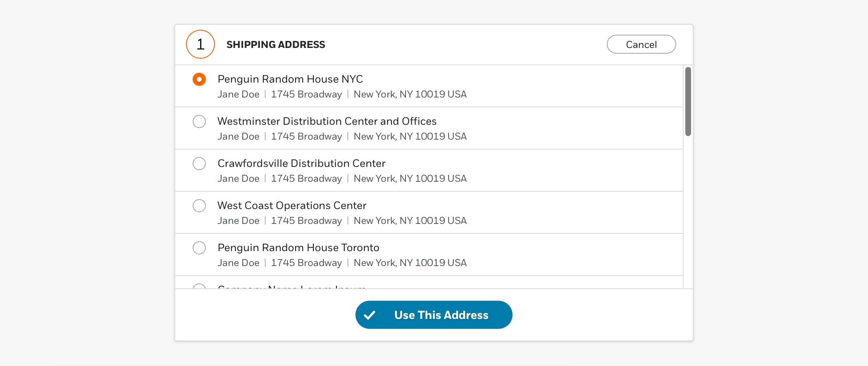Click the Westminster Distribution Center and Offices title
The width and height of the screenshot is (868, 366).
click(x=327, y=121)
